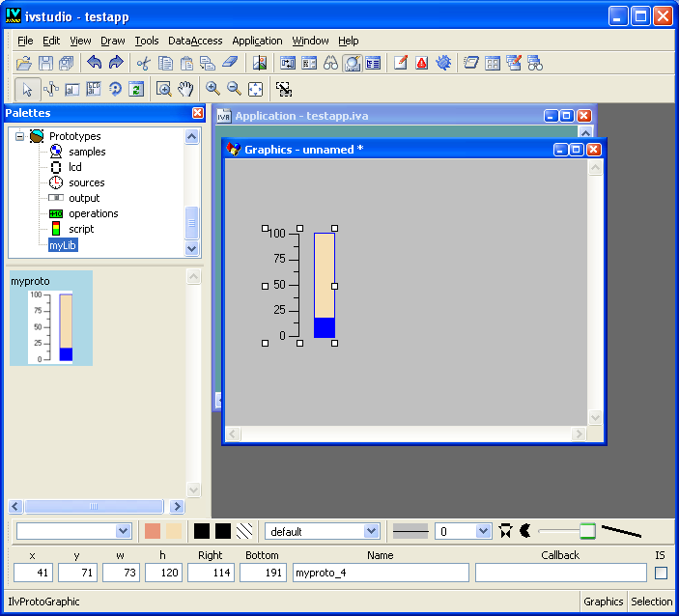The height and width of the screenshot is (616, 679).
Task: Click the Cut scissors icon
Action: 143,63
